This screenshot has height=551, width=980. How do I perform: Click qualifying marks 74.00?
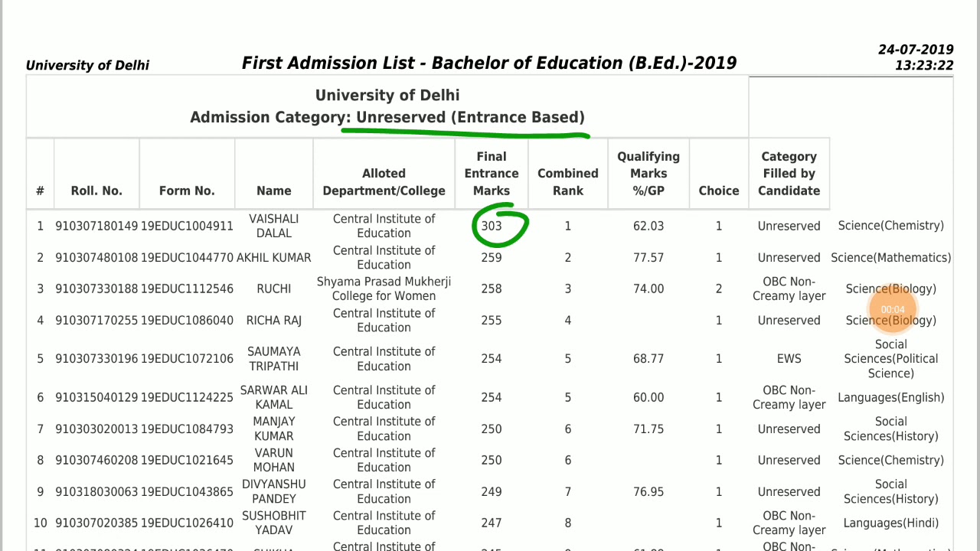[648, 289]
